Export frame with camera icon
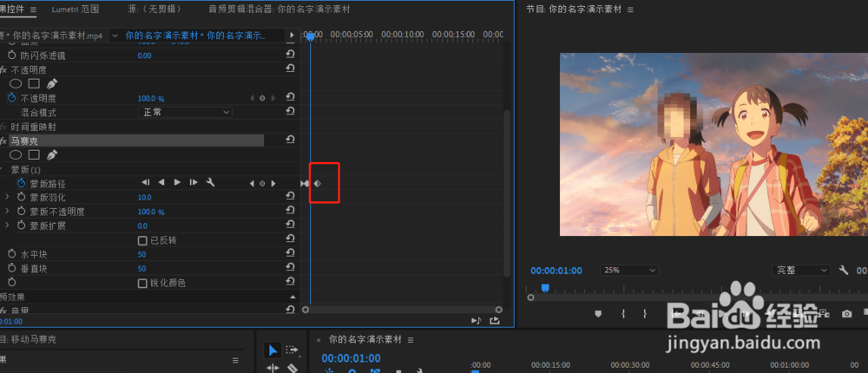 click(846, 314)
